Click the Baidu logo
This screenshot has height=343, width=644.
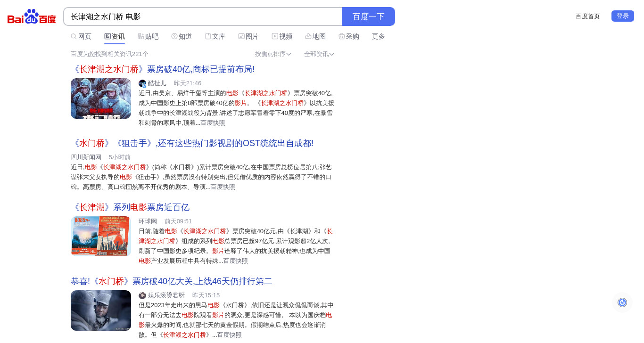coord(32,16)
